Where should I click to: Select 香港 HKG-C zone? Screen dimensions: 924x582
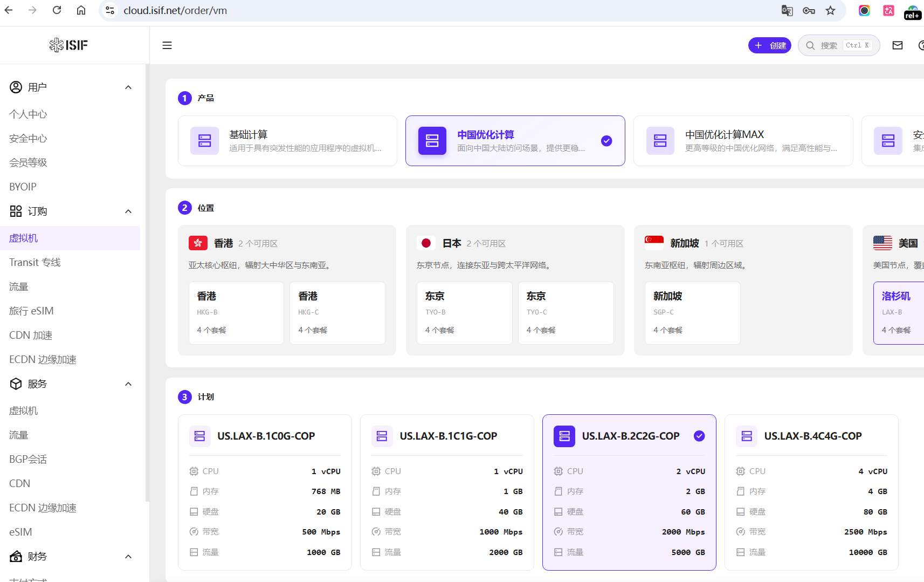337,313
